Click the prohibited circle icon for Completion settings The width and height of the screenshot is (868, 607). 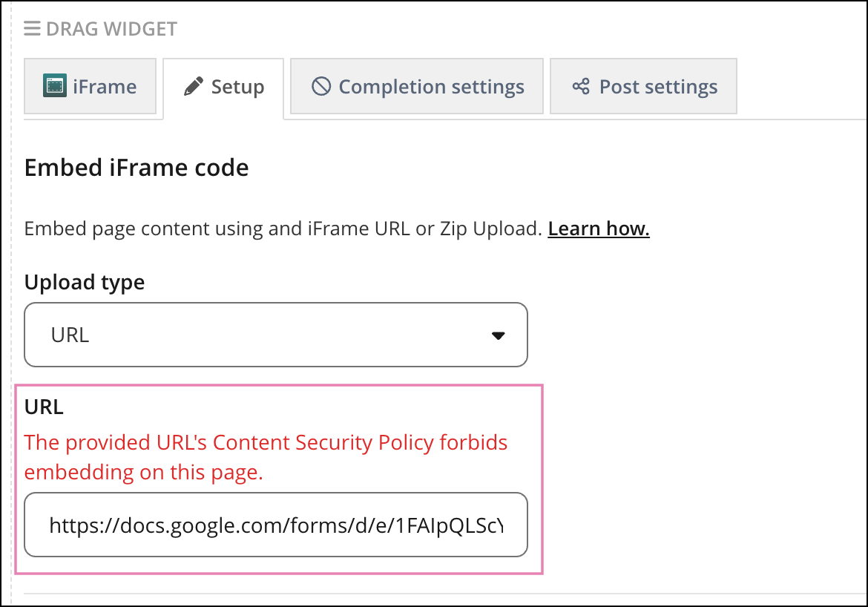coord(321,87)
